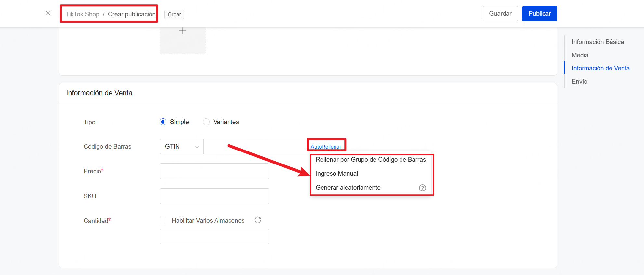Close the create listing page with X icon
The height and width of the screenshot is (275, 644).
[x=48, y=13]
